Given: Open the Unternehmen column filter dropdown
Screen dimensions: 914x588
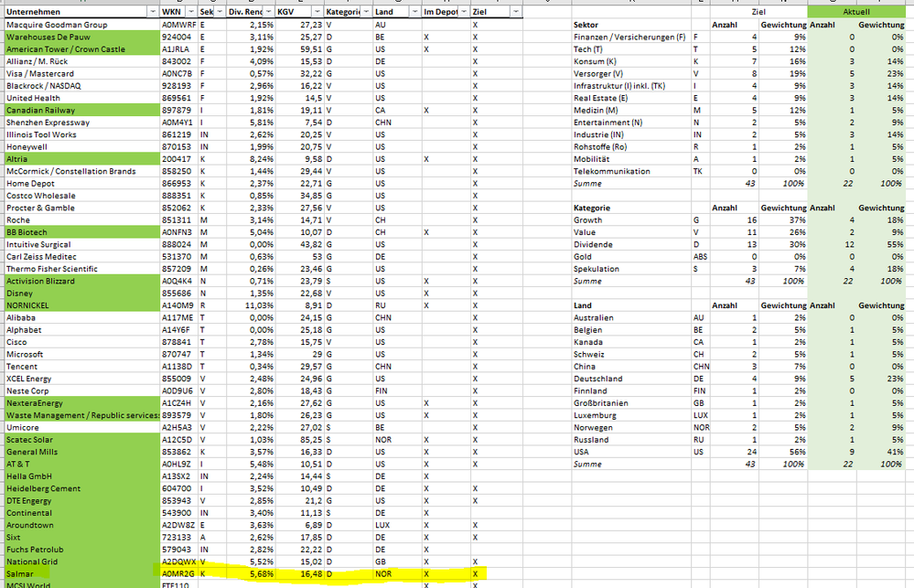Looking at the screenshot, I should 152,12.
